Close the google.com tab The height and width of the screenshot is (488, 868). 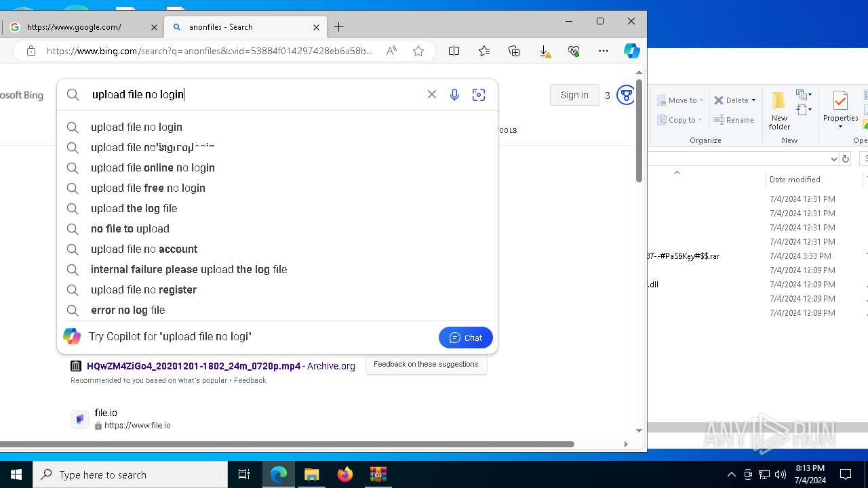154,27
